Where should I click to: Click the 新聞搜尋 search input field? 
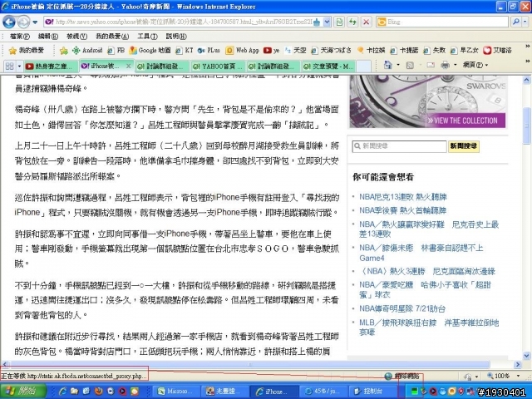pyautogui.click(x=399, y=146)
